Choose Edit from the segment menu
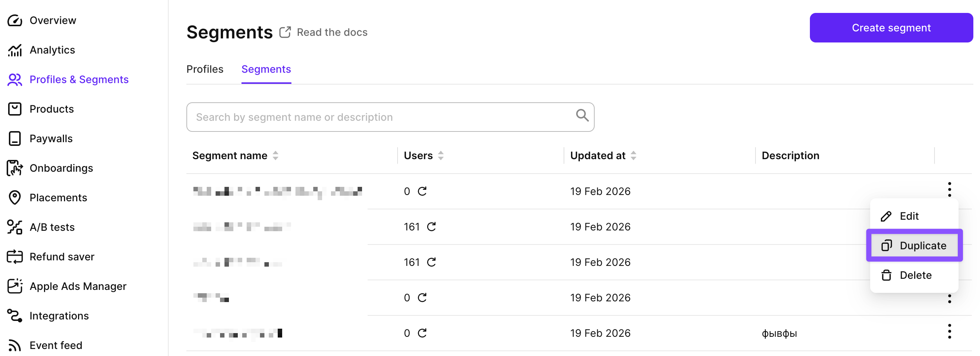Image resolution: width=980 pixels, height=356 pixels. click(909, 216)
